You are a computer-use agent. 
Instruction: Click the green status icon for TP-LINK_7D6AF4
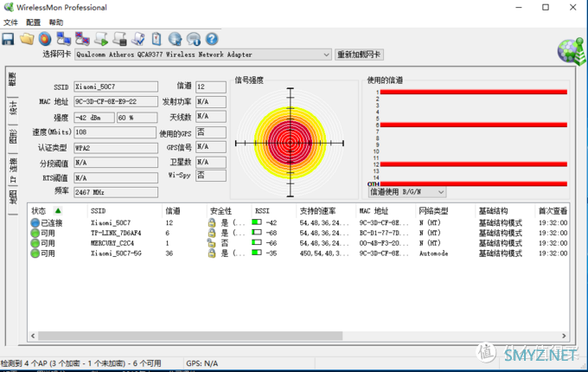35,233
